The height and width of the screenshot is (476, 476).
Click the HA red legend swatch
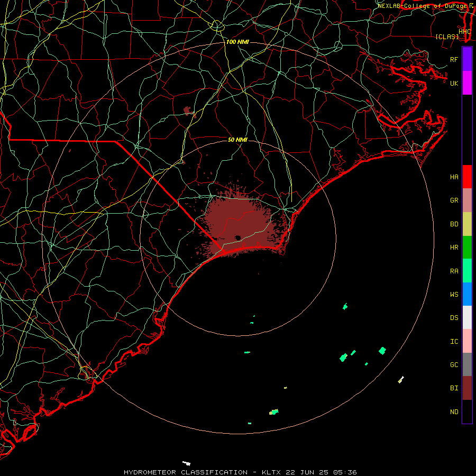[x=467, y=177]
